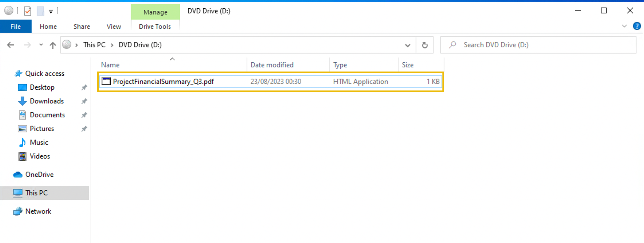
Task: Refresh the DVD Drive folder view
Action: [x=425, y=45]
